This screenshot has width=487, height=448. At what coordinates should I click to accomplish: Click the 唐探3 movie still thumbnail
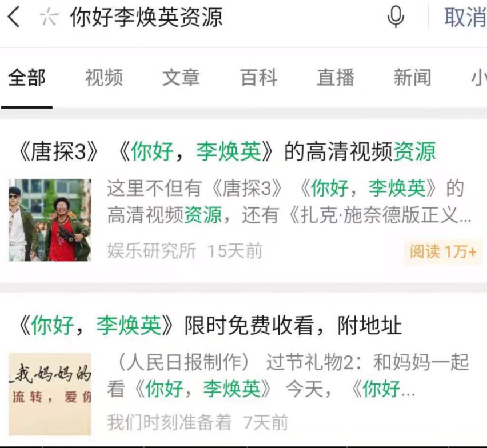[50, 220]
